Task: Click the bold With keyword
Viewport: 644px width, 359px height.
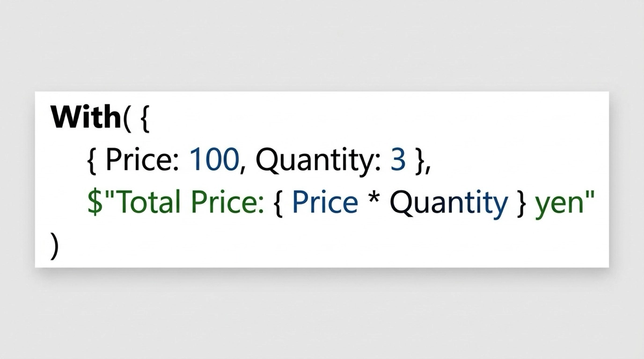Action: point(84,117)
